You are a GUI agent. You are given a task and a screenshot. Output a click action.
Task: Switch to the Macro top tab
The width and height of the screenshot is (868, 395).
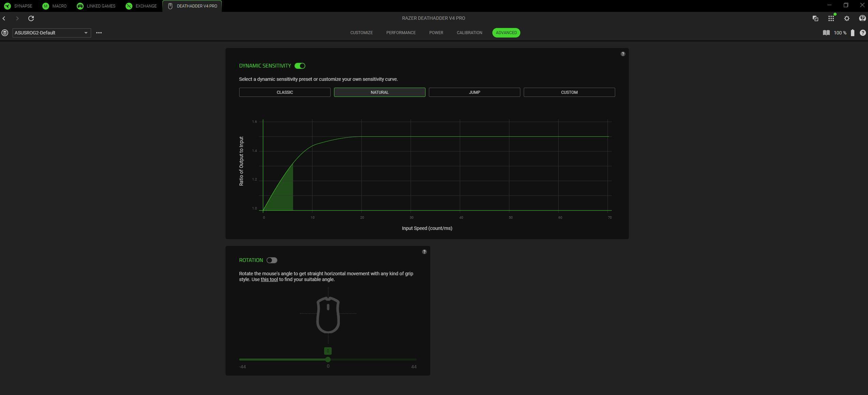point(55,6)
